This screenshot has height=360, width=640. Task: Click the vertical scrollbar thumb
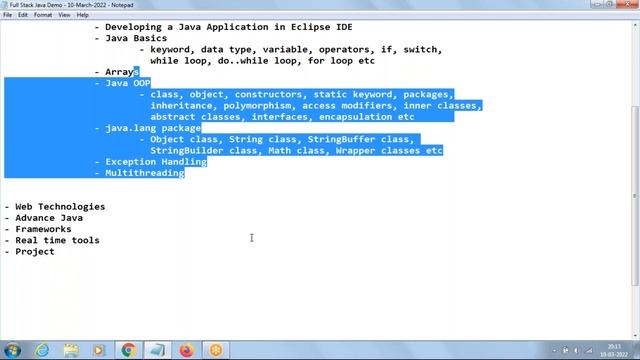coord(635,196)
